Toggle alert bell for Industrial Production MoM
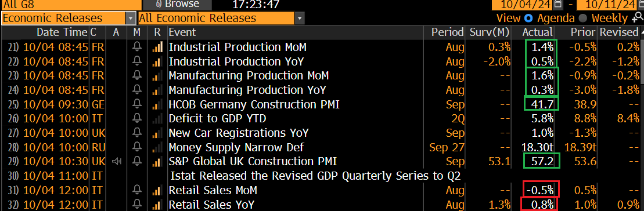Image resolution: width=644 pixels, height=211 pixels. pos(137,47)
